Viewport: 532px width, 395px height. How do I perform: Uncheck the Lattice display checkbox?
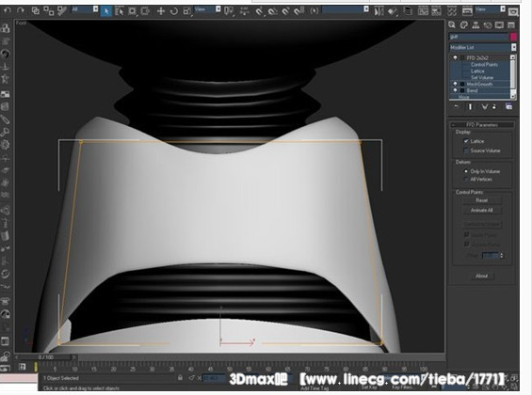[x=466, y=141]
